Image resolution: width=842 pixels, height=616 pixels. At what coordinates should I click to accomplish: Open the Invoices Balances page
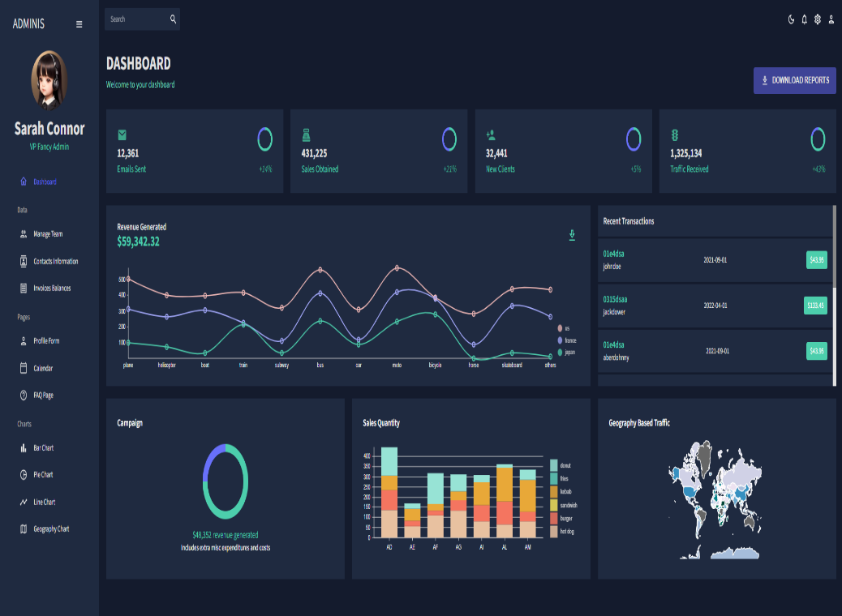pyautogui.click(x=51, y=289)
